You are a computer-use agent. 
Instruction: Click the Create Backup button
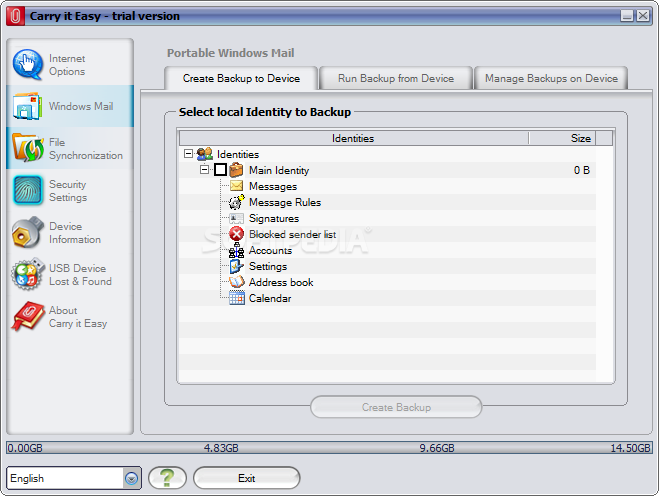click(x=396, y=407)
